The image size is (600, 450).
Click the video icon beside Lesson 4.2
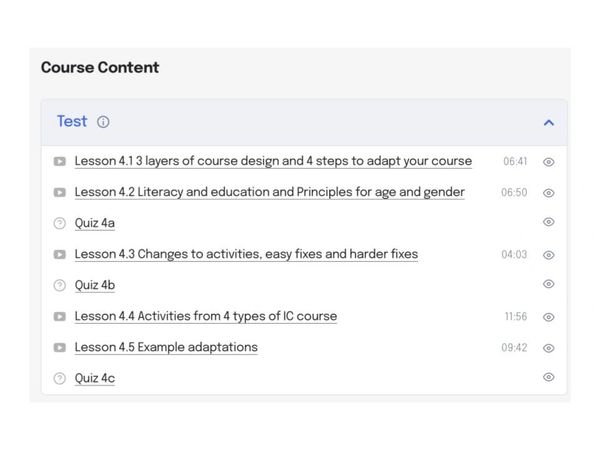(60, 192)
